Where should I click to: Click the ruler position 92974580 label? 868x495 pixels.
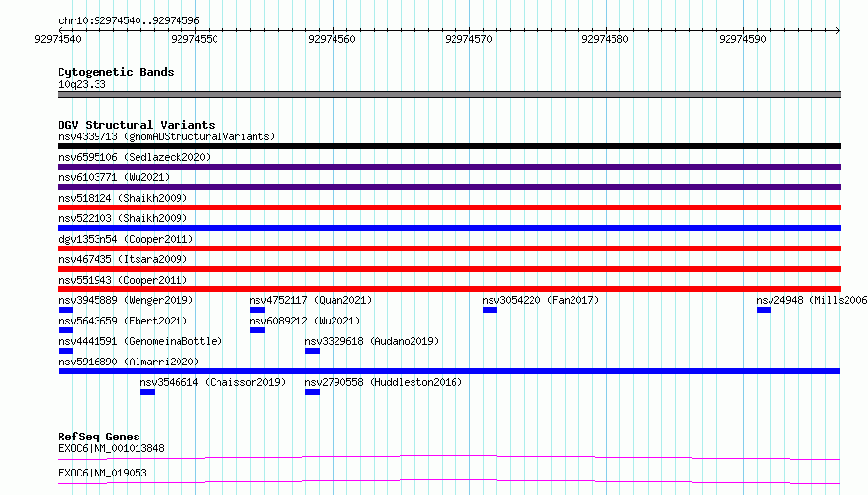(x=605, y=39)
